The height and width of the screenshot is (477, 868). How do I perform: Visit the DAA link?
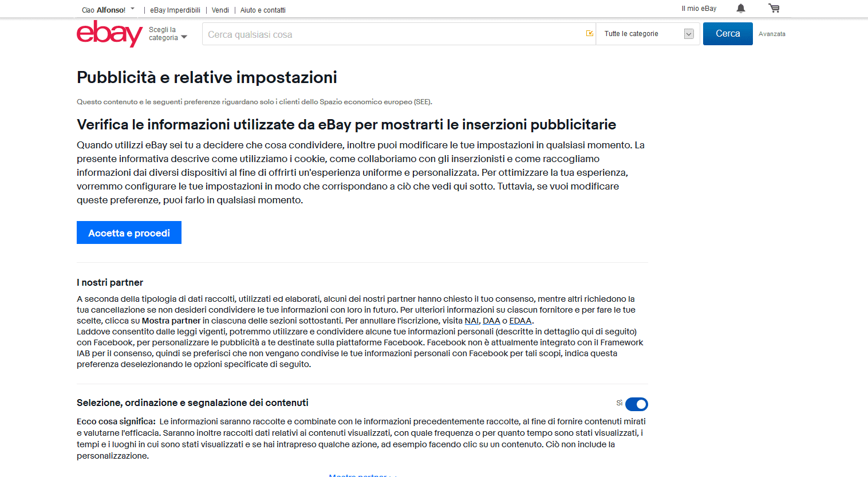pos(491,321)
